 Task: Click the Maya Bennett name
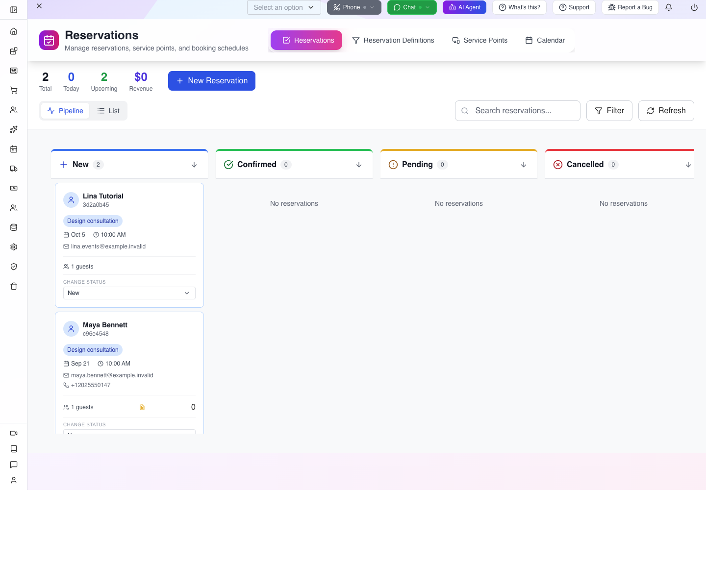tap(105, 325)
